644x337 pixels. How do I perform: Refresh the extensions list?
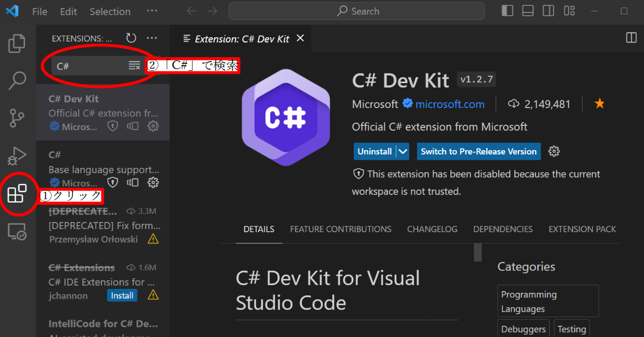(131, 38)
